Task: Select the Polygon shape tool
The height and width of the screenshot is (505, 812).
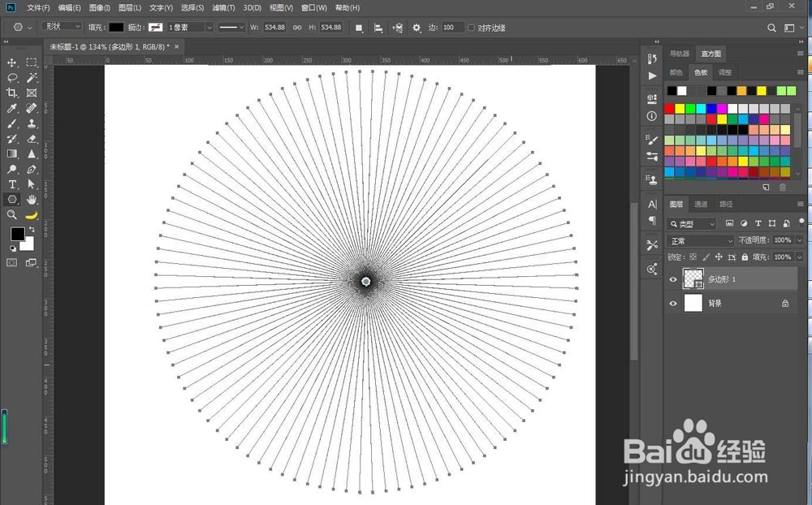Action: coord(12,200)
